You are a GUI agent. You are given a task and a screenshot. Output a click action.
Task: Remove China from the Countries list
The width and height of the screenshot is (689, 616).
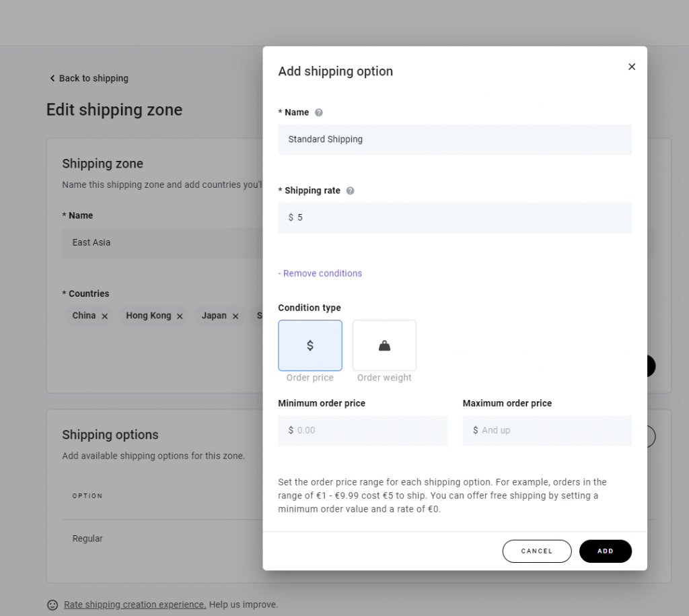click(x=106, y=315)
